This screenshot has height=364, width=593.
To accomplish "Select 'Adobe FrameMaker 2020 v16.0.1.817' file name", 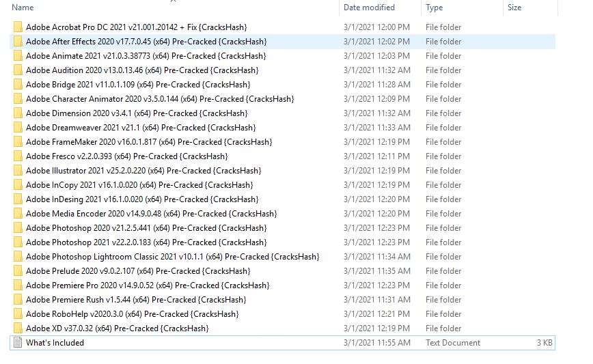I will point(149,142).
